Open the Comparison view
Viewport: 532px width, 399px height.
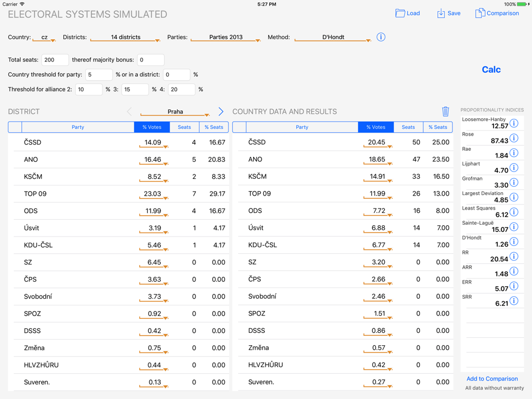tap(497, 12)
